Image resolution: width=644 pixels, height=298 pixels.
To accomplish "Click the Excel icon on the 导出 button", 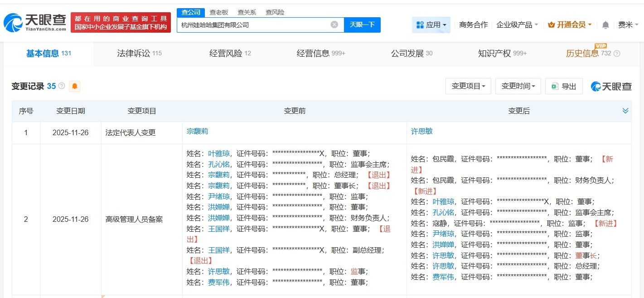I will click(x=554, y=86).
